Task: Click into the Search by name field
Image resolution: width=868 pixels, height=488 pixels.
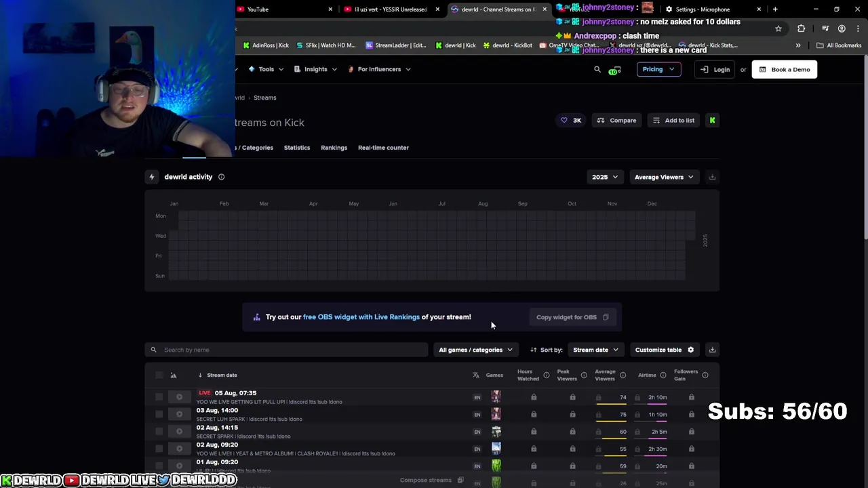Action: [287, 350]
